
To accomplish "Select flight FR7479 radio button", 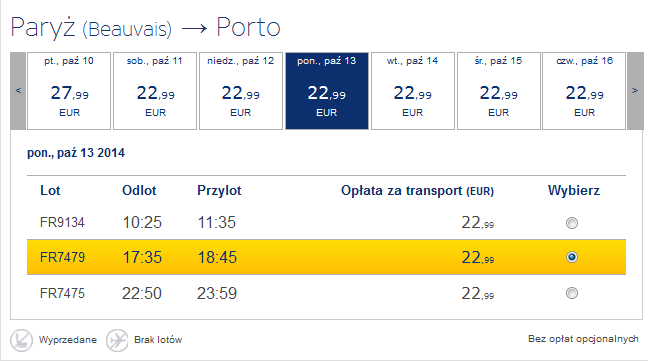I will (x=572, y=257).
